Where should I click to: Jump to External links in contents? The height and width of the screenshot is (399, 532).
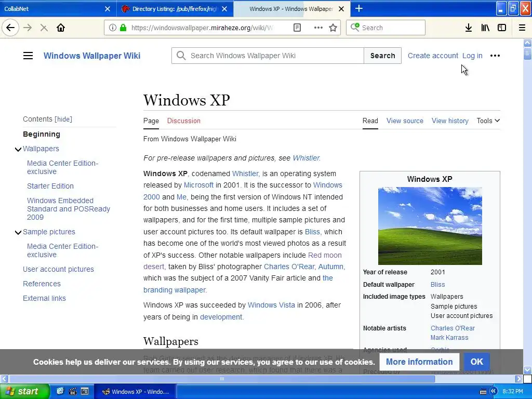45,298
